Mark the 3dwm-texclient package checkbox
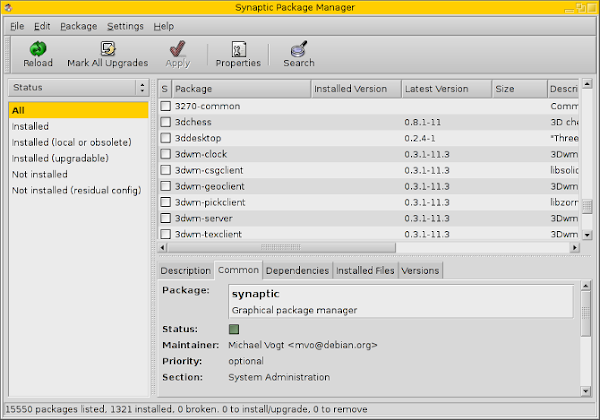 (x=165, y=234)
